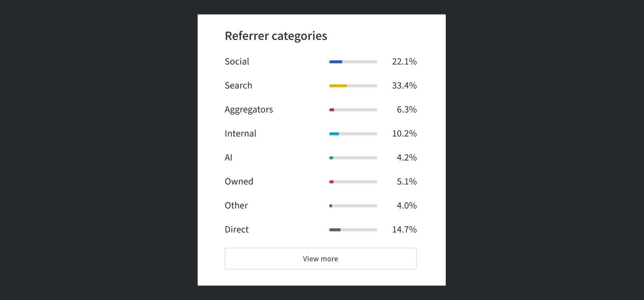Click the 33.4% Search percentage value

click(x=404, y=86)
